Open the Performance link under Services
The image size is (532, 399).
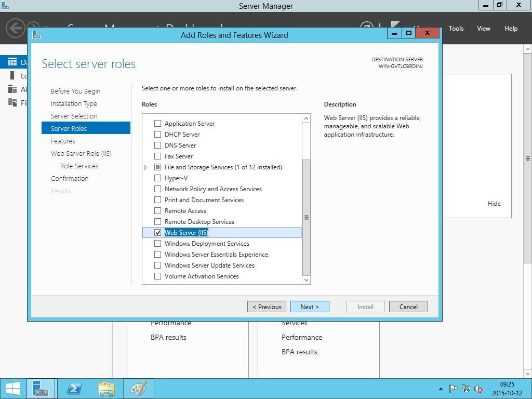(302, 337)
